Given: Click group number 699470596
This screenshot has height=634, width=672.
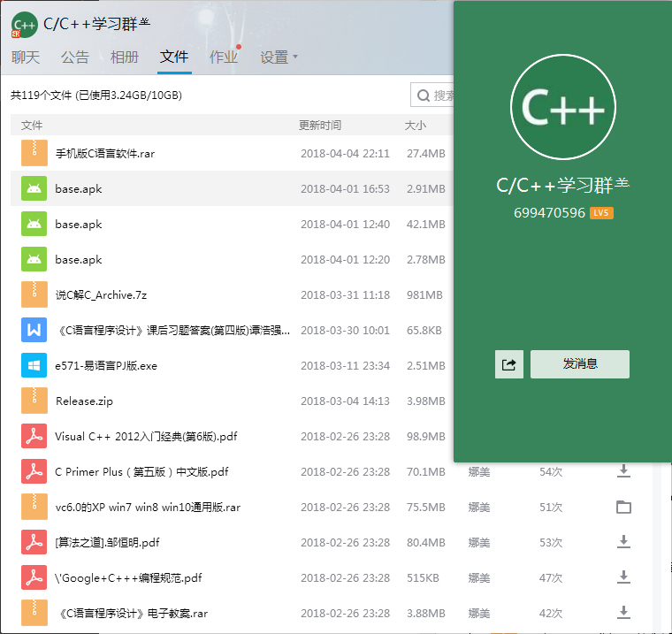Looking at the screenshot, I should pyautogui.click(x=549, y=213).
